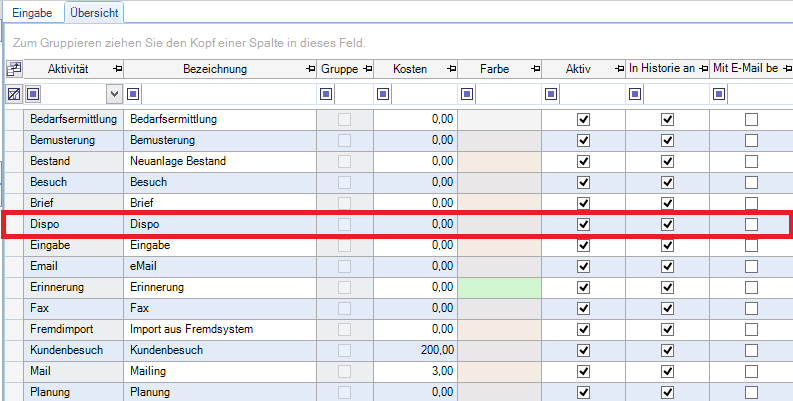Open the column chooser icon in grid corner
Image resolution: width=793 pixels, height=401 pixels.
pos(13,69)
